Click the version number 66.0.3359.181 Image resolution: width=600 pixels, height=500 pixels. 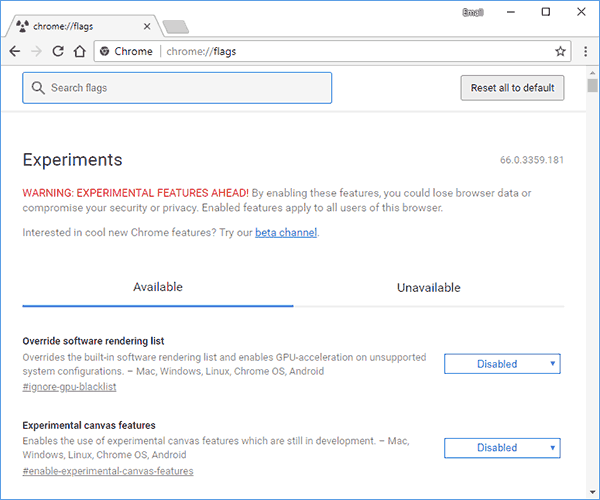tap(532, 160)
